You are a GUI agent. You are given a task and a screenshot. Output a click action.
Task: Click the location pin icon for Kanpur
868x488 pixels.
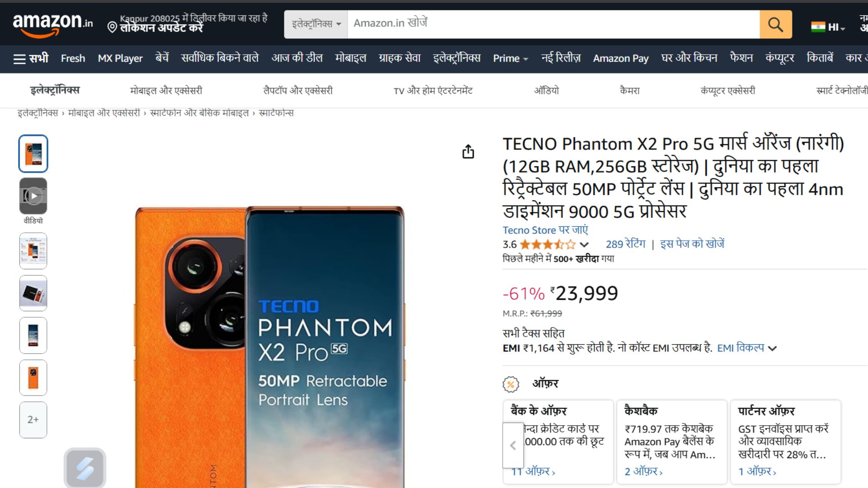112,28
